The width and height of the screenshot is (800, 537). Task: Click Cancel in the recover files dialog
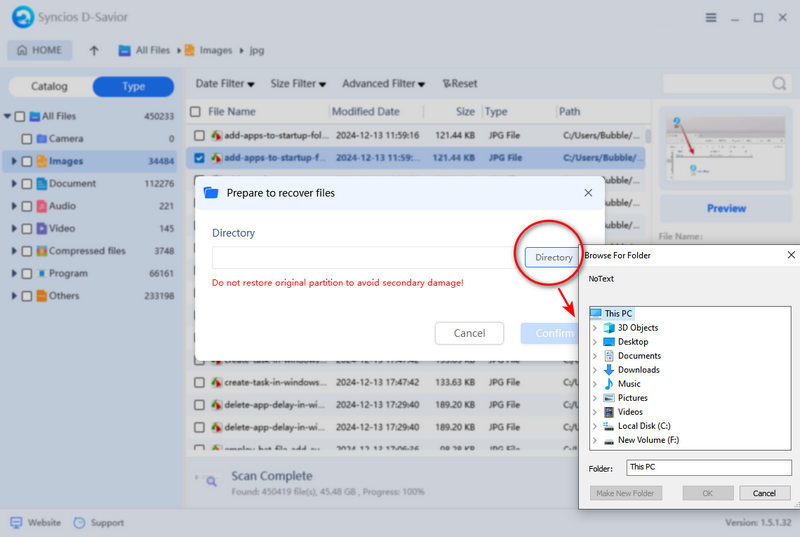pyautogui.click(x=469, y=333)
